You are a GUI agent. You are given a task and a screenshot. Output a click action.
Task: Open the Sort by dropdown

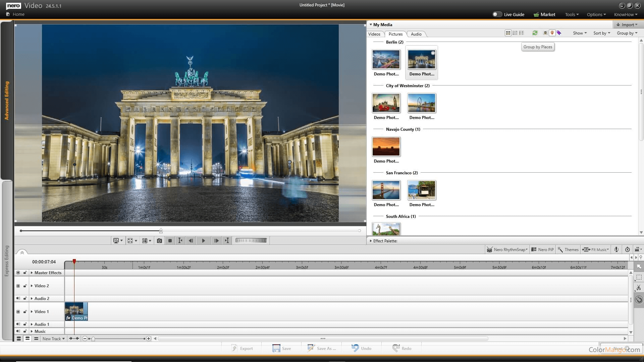point(601,33)
